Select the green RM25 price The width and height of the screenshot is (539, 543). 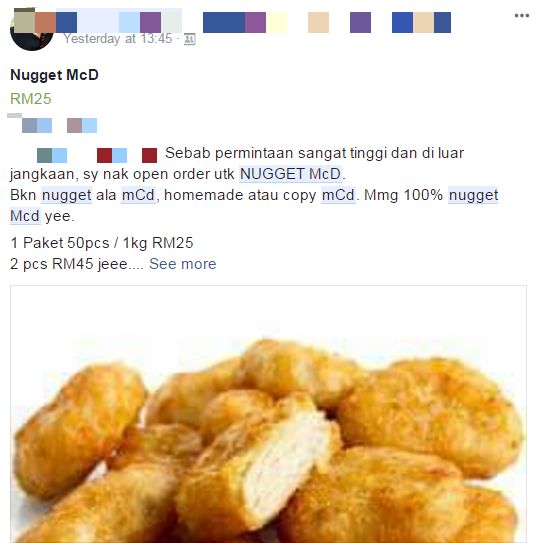(x=30, y=99)
